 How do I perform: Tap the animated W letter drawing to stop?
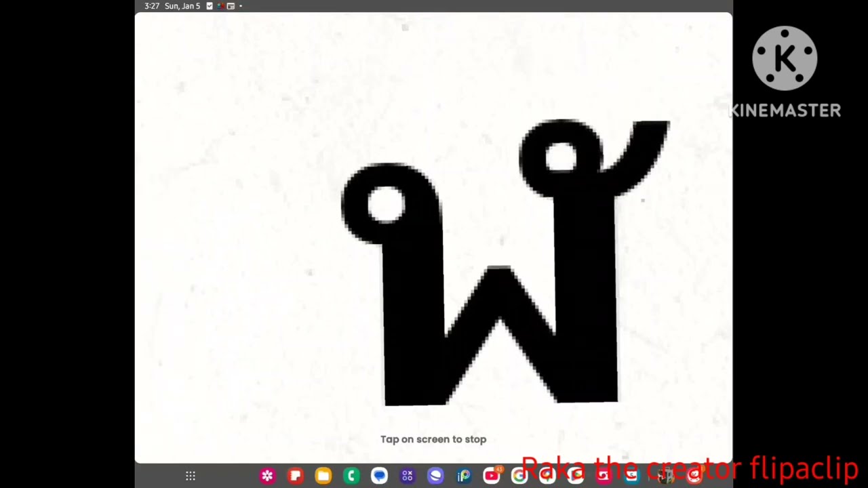tap(505, 263)
